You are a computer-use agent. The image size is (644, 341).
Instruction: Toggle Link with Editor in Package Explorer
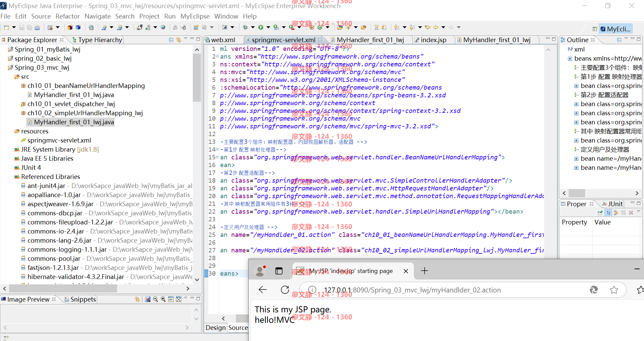179,40
